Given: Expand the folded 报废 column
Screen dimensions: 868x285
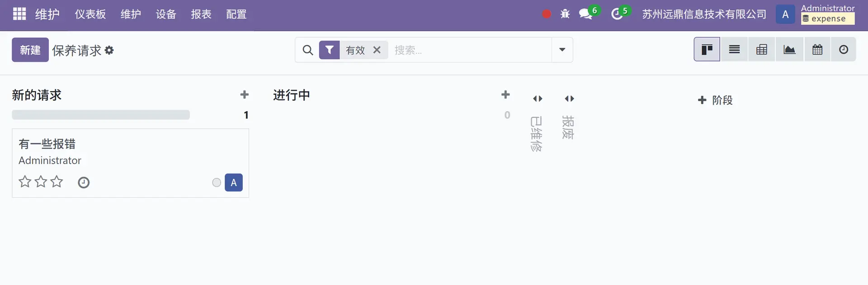Looking at the screenshot, I should (569, 98).
